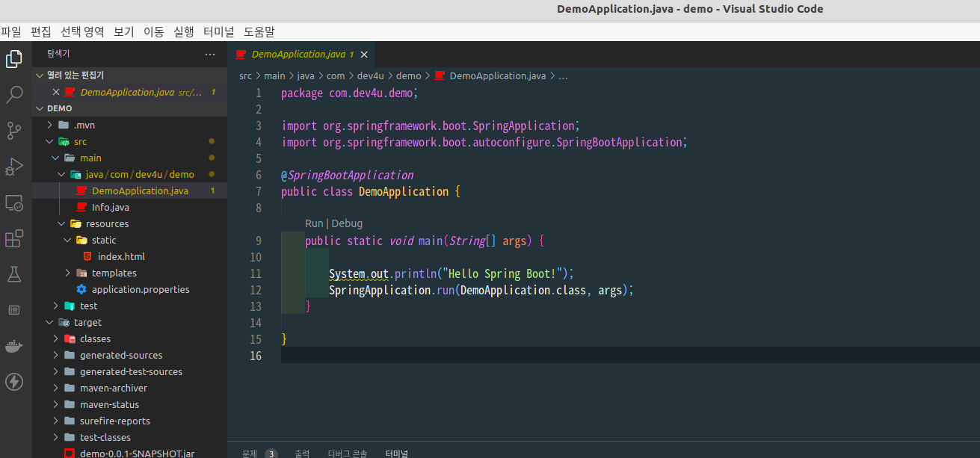The image size is (980, 458).
Task: Expand the maven-archiver folder
Action: [x=56, y=388]
